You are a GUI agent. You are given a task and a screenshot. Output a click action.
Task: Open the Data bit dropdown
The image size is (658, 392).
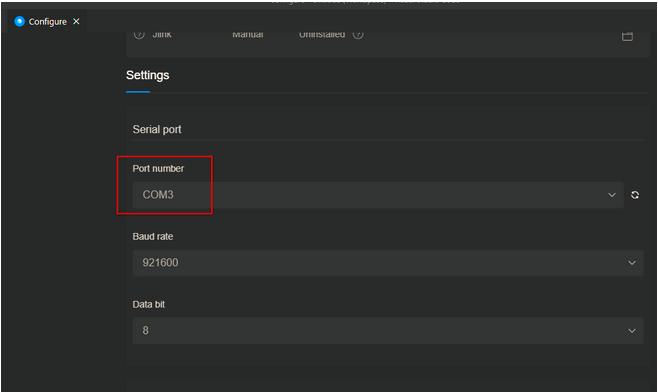point(388,331)
